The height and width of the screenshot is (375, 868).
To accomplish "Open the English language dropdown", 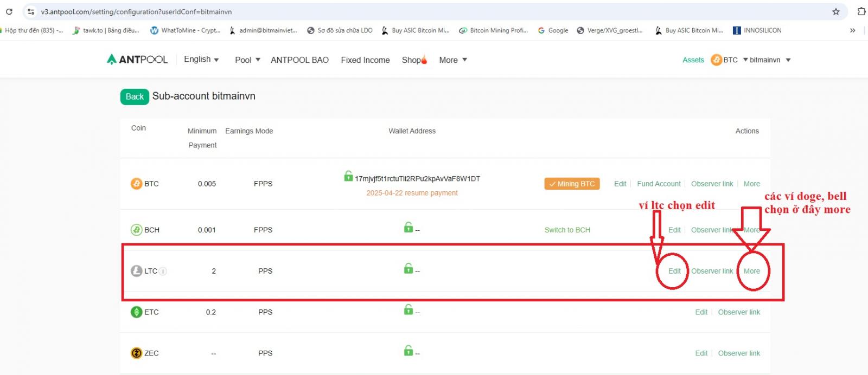I will (x=201, y=60).
